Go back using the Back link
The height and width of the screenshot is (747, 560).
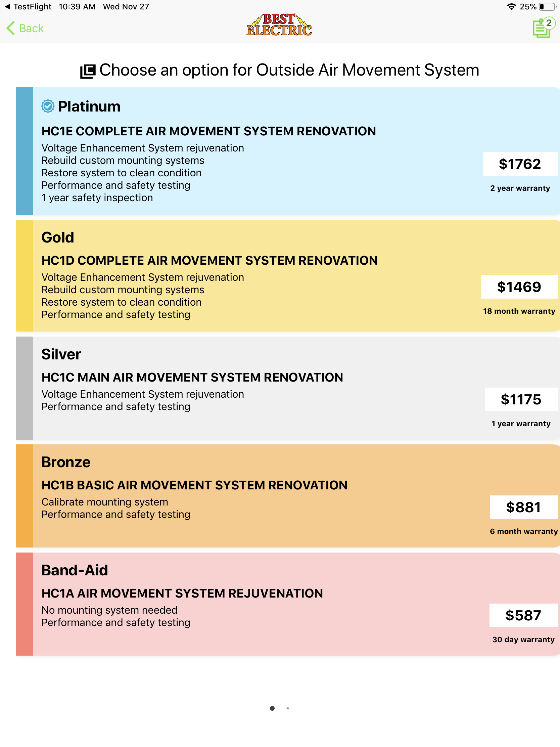click(x=31, y=28)
